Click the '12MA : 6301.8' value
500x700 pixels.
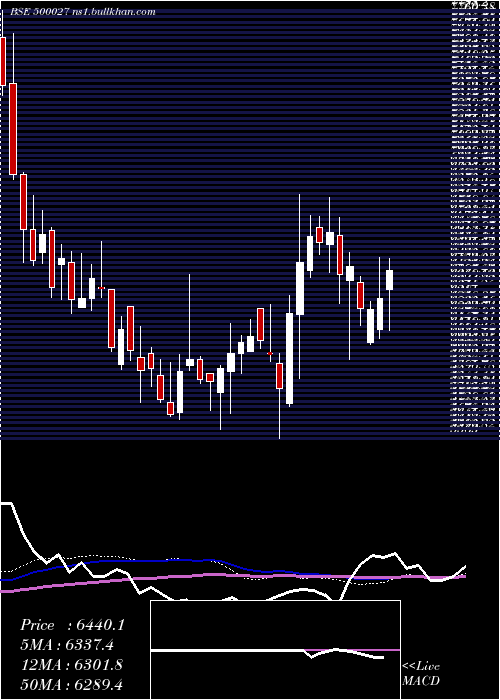coord(71,665)
